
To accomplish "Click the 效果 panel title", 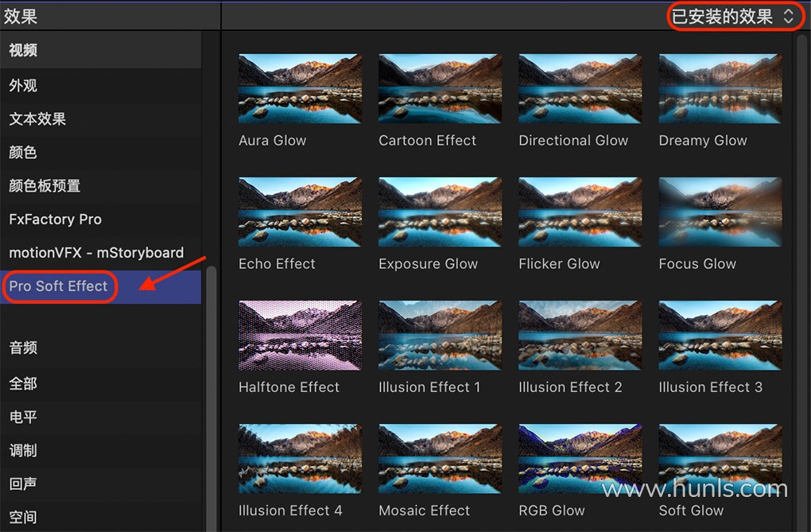I will point(21,17).
